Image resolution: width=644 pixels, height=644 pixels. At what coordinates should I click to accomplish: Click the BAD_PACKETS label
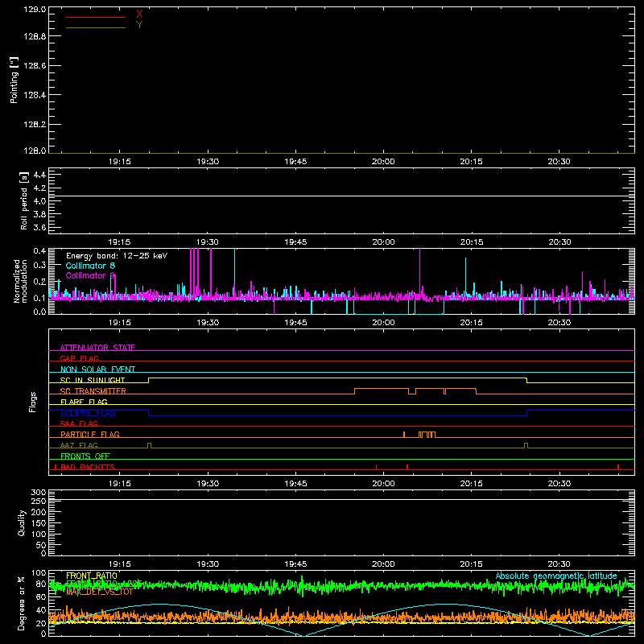(x=88, y=467)
